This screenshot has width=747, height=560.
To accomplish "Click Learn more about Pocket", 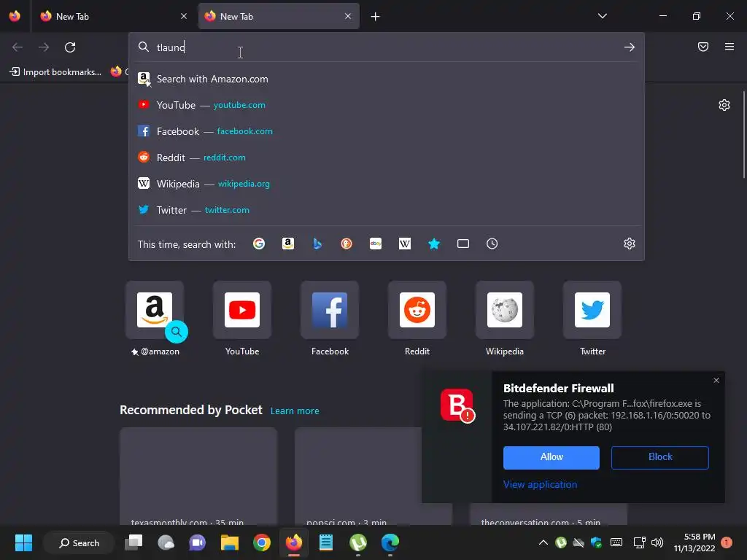I will [295, 411].
